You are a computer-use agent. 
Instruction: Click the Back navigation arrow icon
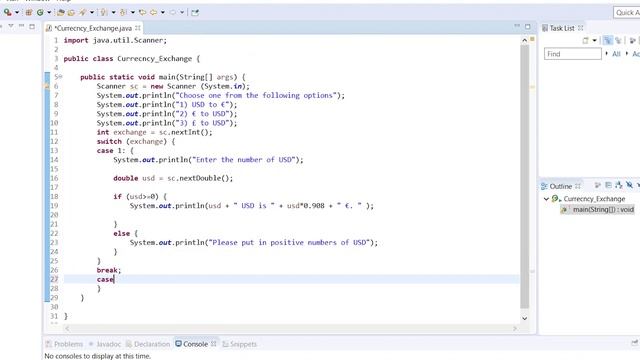pos(153,12)
